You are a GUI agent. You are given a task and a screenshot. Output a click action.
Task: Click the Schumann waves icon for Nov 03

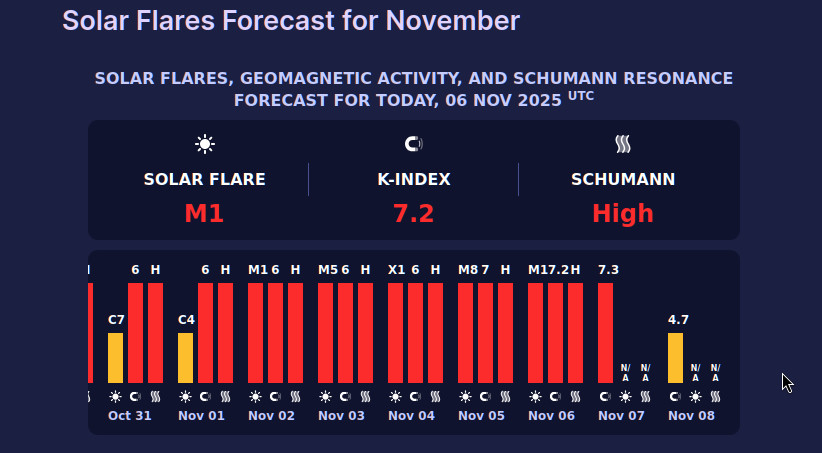365,396
